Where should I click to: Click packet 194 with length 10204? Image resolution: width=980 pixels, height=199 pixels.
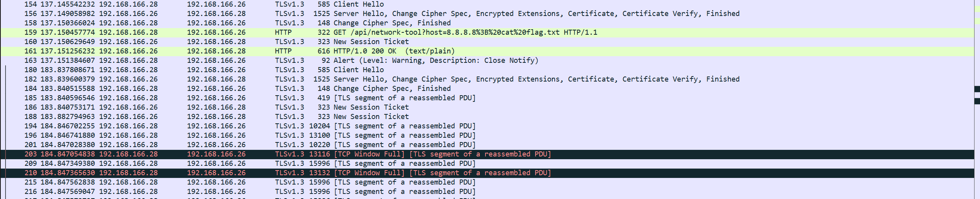point(404,126)
